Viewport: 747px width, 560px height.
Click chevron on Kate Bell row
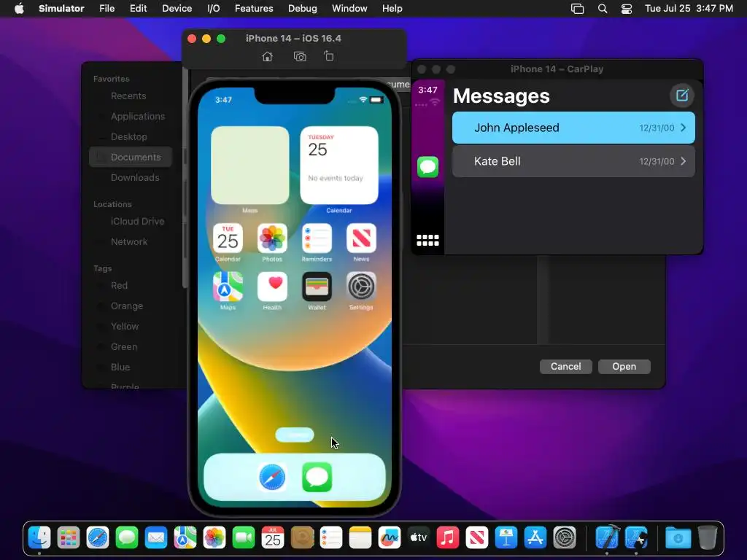click(x=683, y=161)
